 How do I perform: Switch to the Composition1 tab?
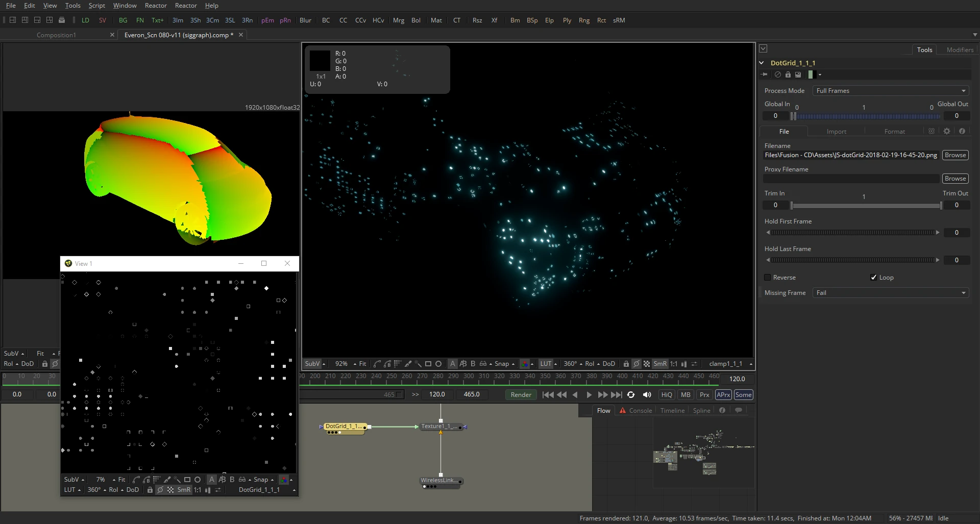[x=56, y=35]
